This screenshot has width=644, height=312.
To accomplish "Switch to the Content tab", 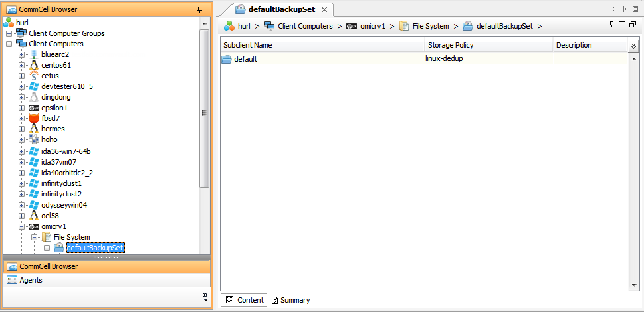I will 244,300.
